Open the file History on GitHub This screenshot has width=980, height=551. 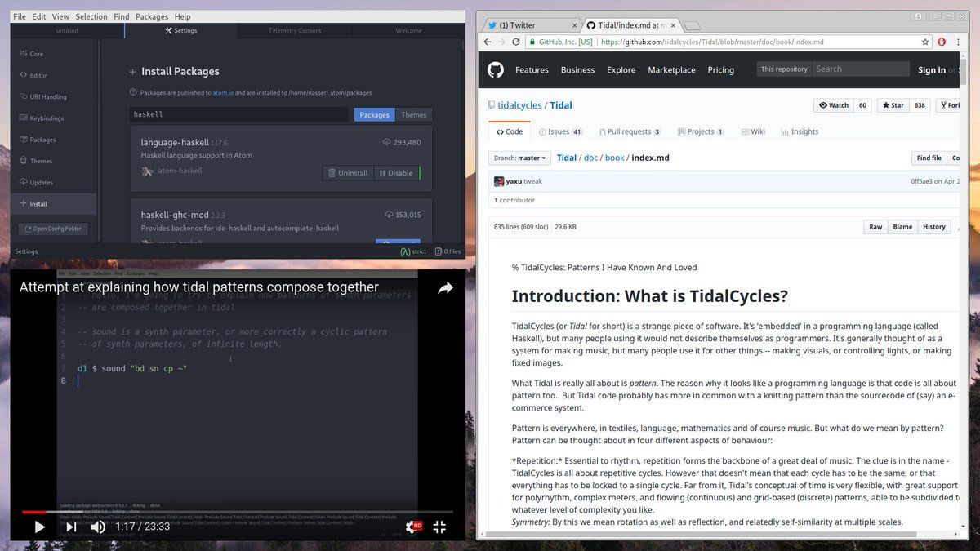[934, 227]
